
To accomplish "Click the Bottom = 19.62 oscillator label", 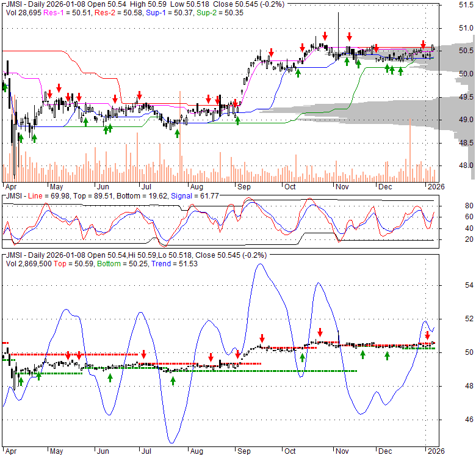I will [x=142, y=196].
